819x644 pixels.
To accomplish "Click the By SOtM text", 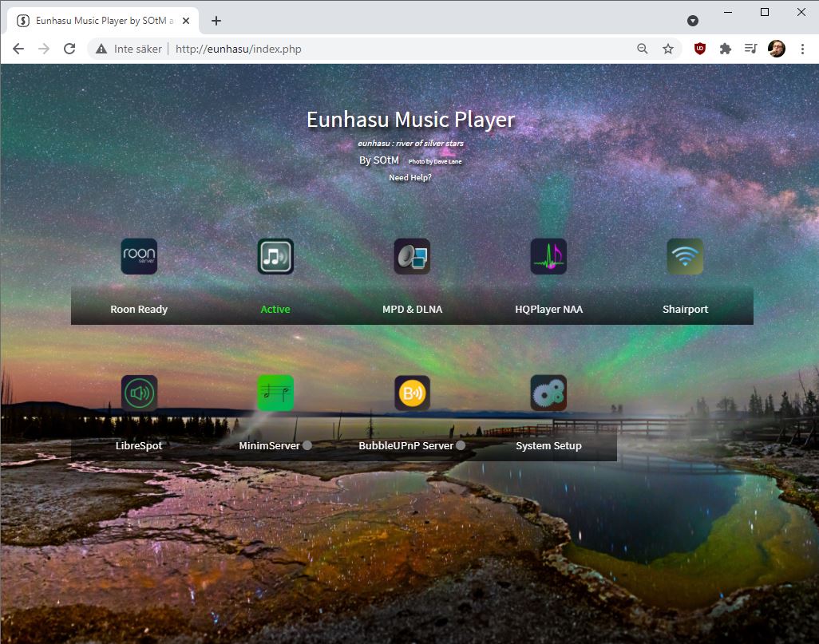I will pyautogui.click(x=378, y=160).
